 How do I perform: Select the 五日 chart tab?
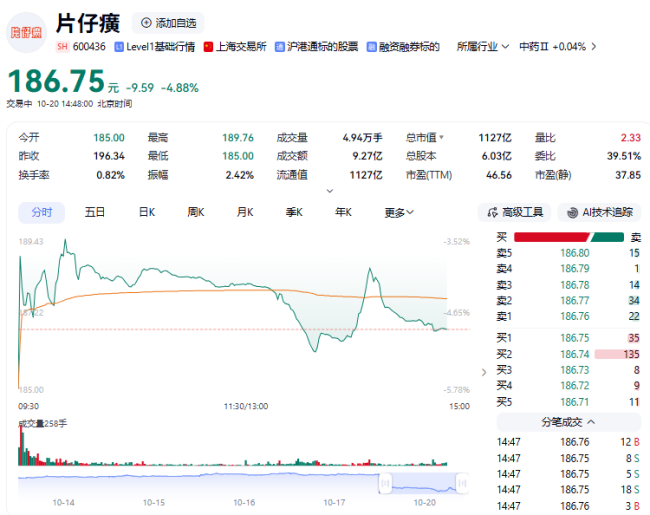95,212
